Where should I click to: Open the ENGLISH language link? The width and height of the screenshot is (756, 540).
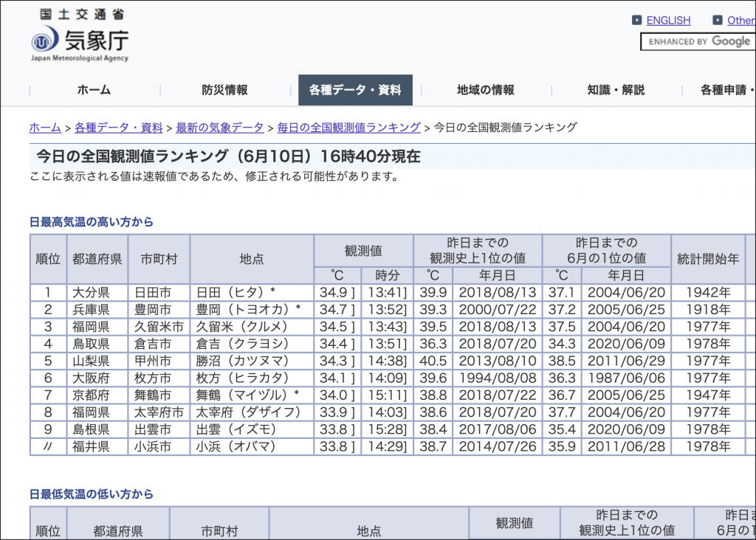[668, 21]
